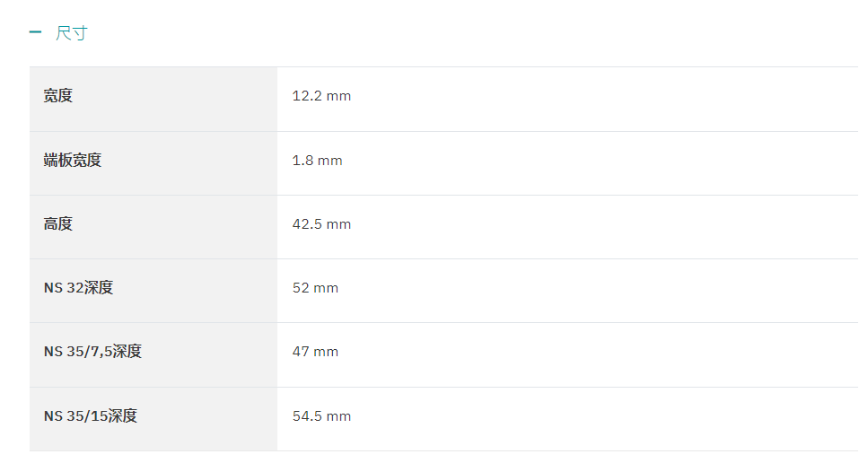The width and height of the screenshot is (868, 463).
Task: Select the 宽度 row label
Action: [58, 96]
